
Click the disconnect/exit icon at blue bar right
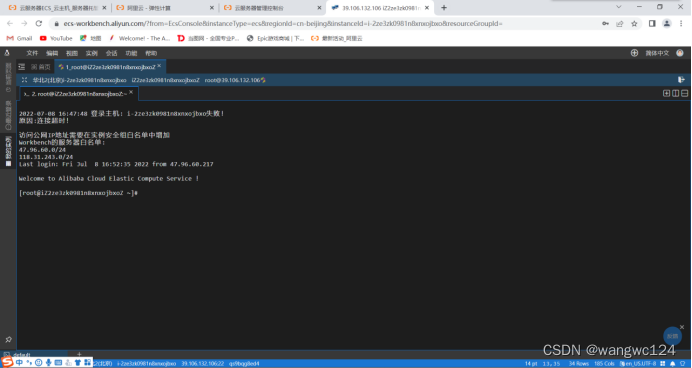681,80
